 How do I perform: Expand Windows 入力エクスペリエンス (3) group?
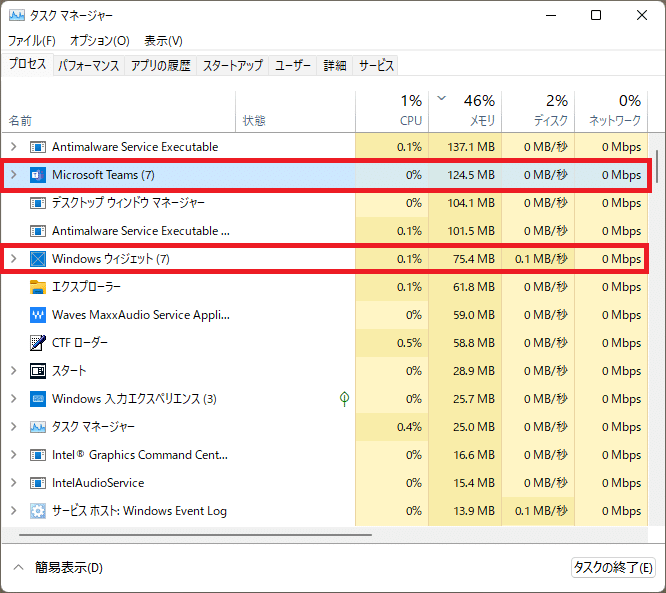click(14, 399)
